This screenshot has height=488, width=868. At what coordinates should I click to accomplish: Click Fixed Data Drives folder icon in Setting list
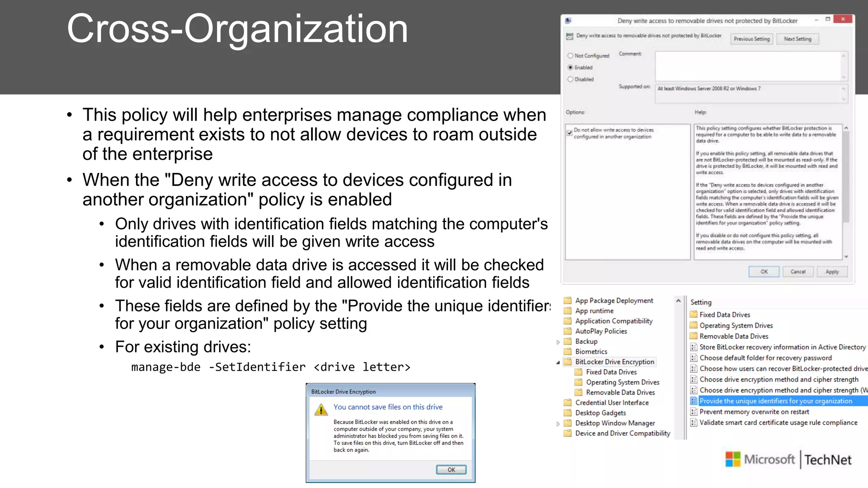pos(693,314)
